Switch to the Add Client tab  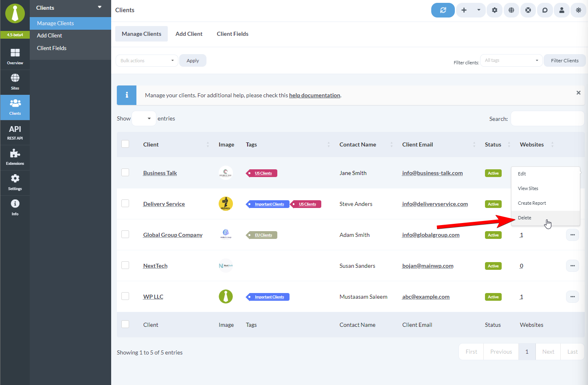pos(189,34)
